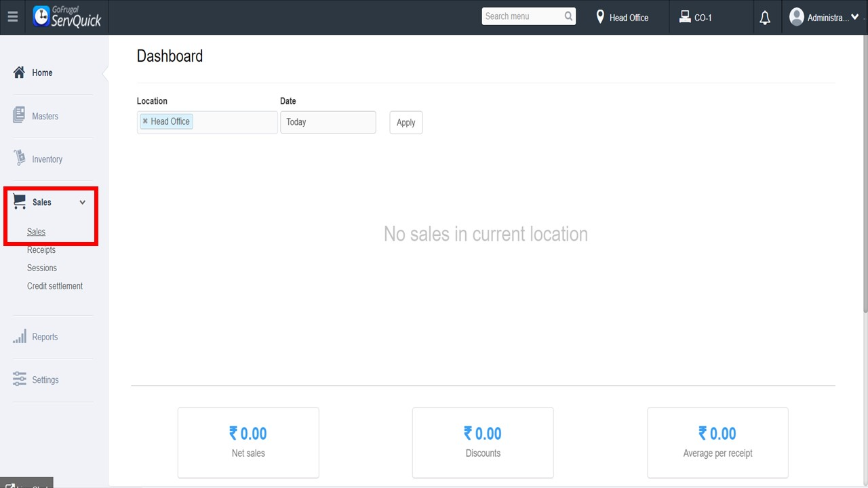The width and height of the screenshot is (868, 488).
Task: Click the Settings sliders icon
Action: pos(19,380)
